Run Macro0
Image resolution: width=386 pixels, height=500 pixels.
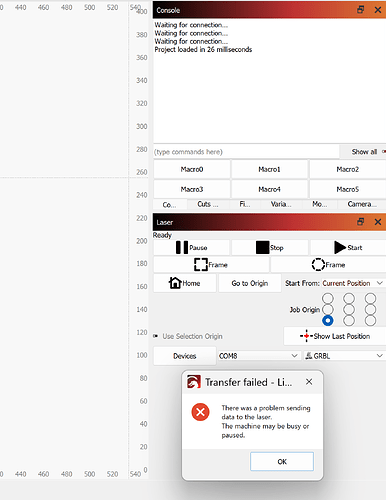(192, 169)
